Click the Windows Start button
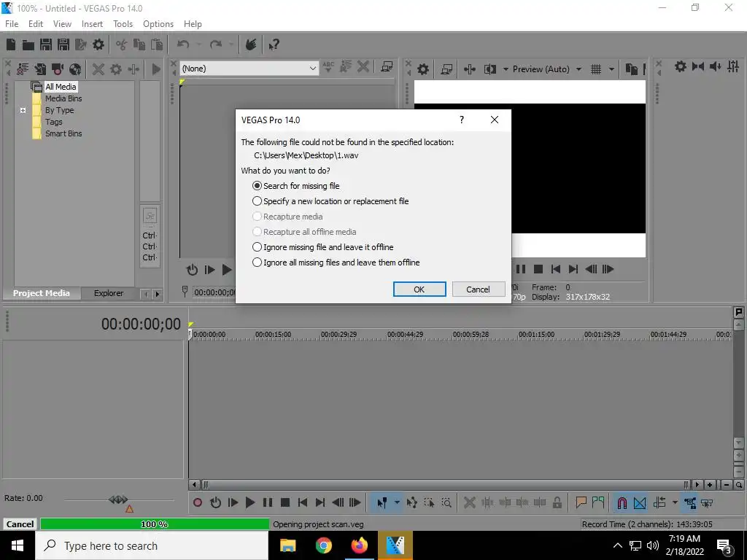The height and width of the screenshot is (560, 747). (x=18, y=545)
